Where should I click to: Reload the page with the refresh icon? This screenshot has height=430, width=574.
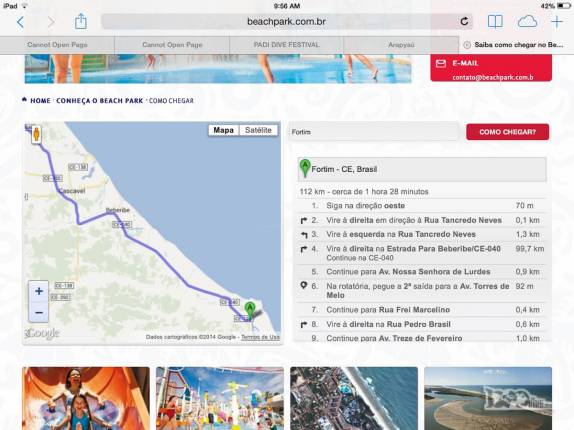pos(464,22)
